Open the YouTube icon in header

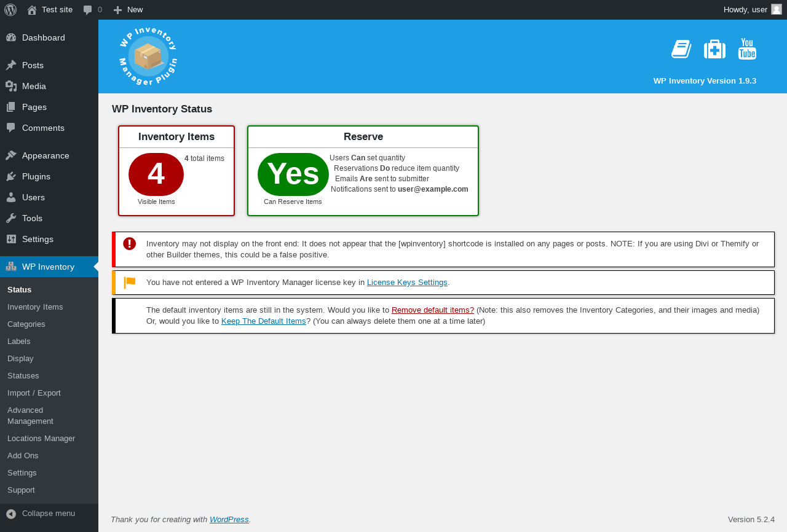point(747,49)
